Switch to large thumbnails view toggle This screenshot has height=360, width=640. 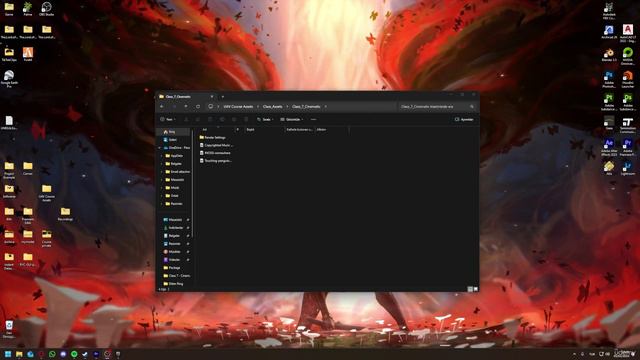point(476,289)
